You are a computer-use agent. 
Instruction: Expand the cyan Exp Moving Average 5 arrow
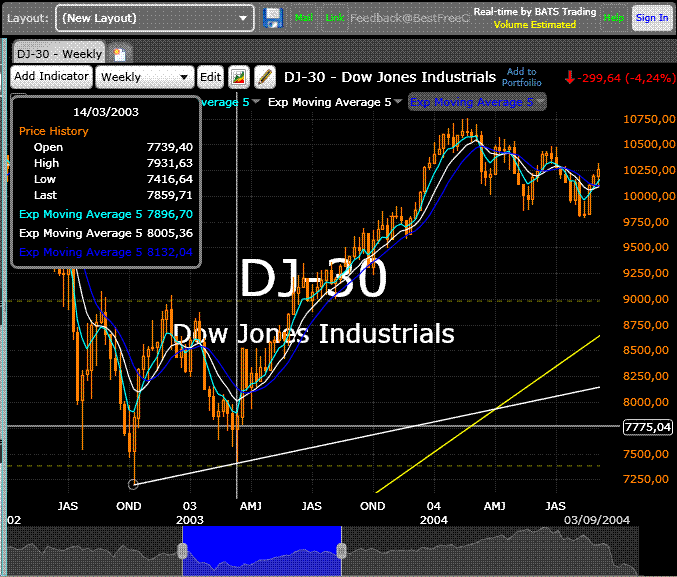point(256,102)
